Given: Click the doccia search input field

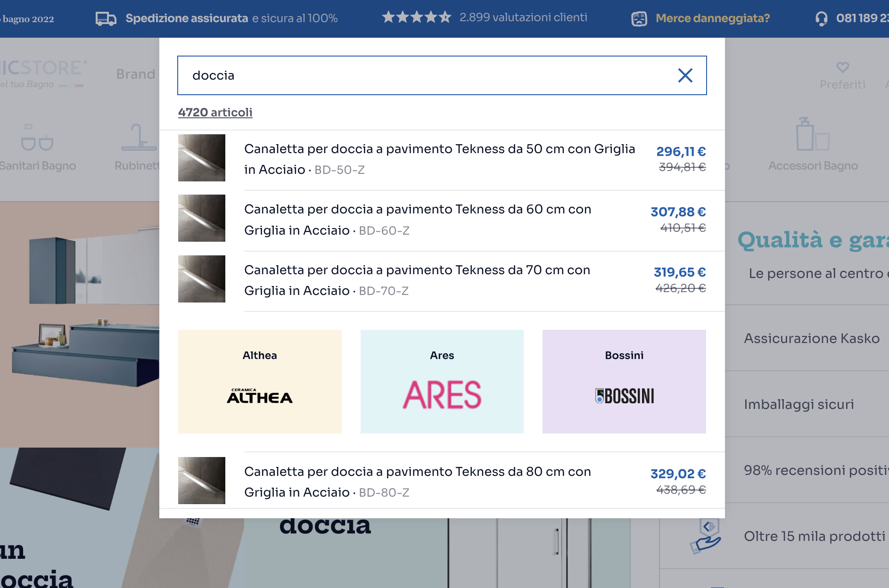Looking at the screenshot, I should [424, 75].
